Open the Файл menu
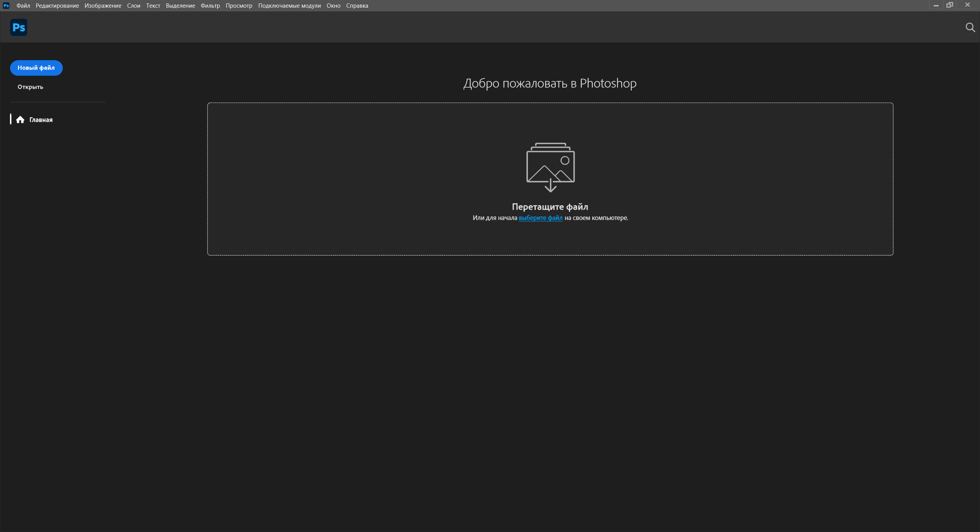This screenshot has width=980, height=532. tap(23, 6)
